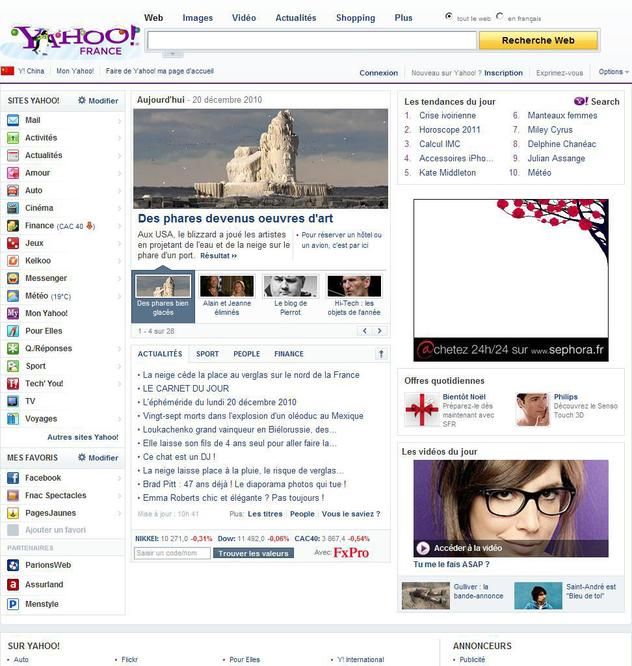
Task: Click the Voyages suitcase icon
Action: pyautogui.click(x=13, y=418)
